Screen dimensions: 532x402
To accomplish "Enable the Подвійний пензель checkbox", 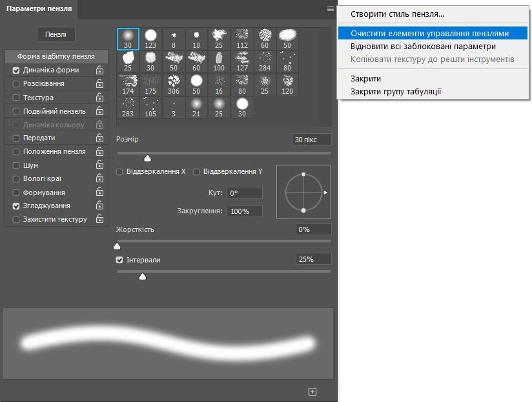I will click(16, 111).
